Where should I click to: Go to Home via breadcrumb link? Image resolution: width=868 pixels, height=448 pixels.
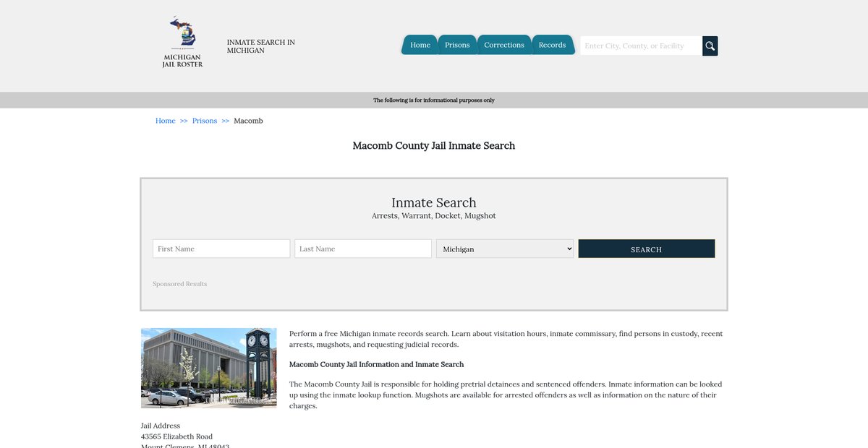tap(165, 121)
